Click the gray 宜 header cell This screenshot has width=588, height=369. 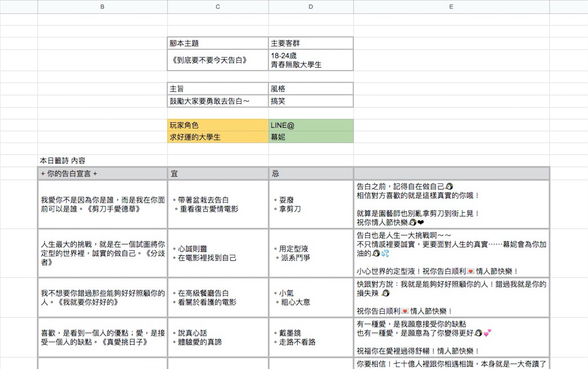[x=218, y=174]
